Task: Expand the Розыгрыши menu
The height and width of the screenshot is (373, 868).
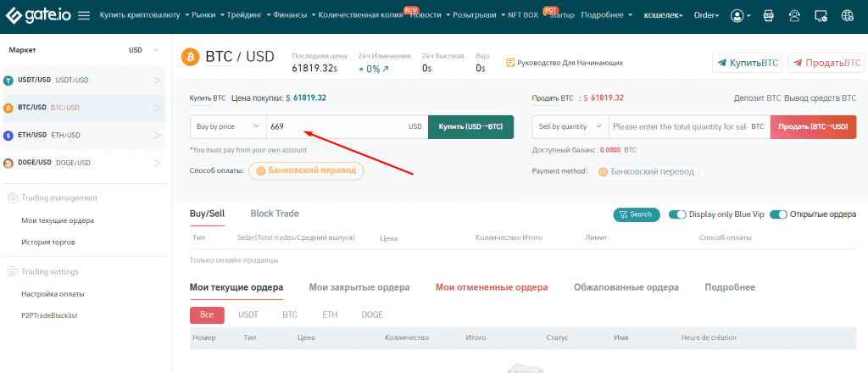Action: (478, 15)
